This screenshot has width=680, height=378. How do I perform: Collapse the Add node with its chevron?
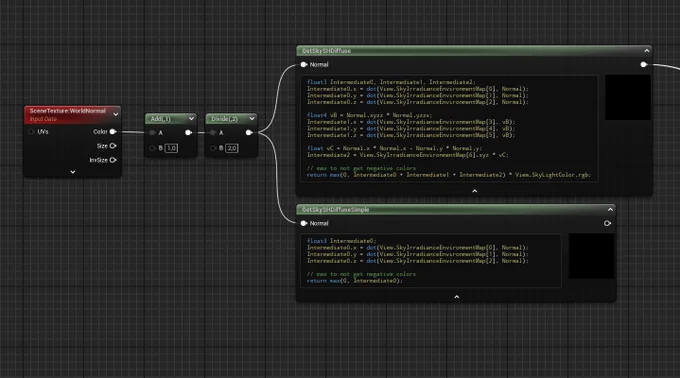pyautogui.click(x=191, y=118)
